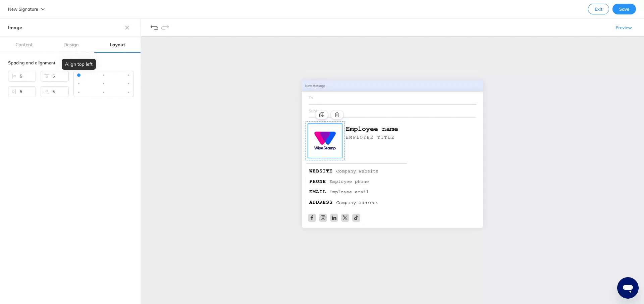The height and width of the screenshot is (304, 644).
Task: Click the trash icon to delete the image
Action: (x=337, y=115)
